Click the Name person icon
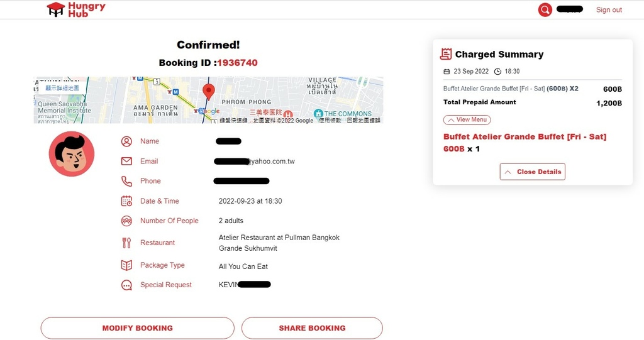 [x=126, y=141]
